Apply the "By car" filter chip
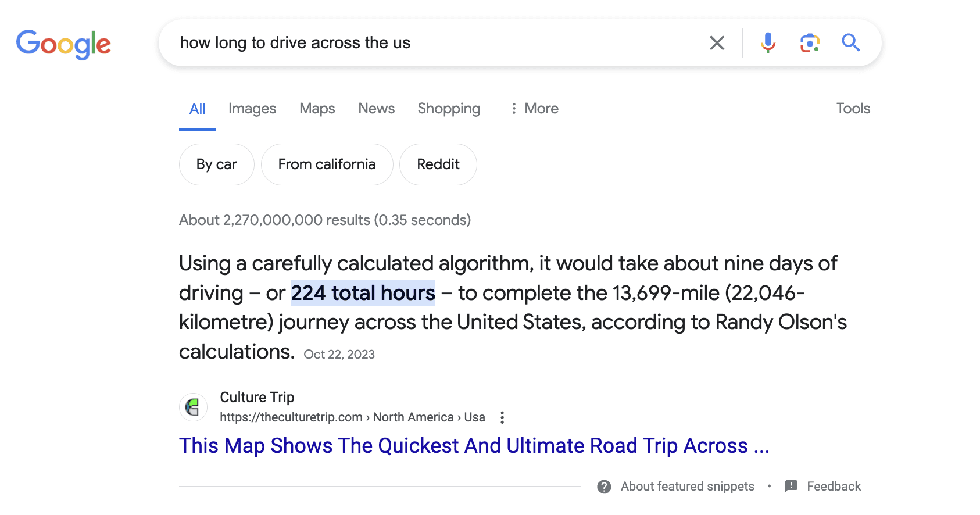980x515 pixels. [x=217, y=164]
